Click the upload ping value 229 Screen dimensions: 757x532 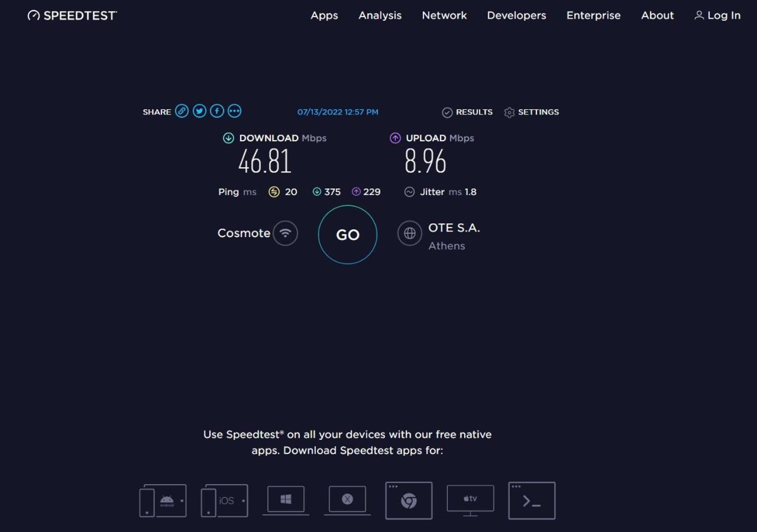click(x=372, y=192)
